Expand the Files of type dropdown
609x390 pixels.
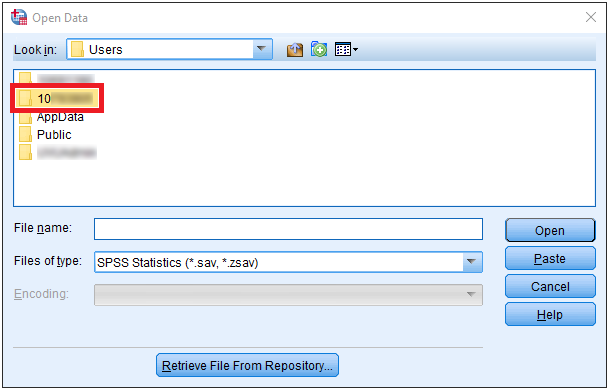pos(472,262)
